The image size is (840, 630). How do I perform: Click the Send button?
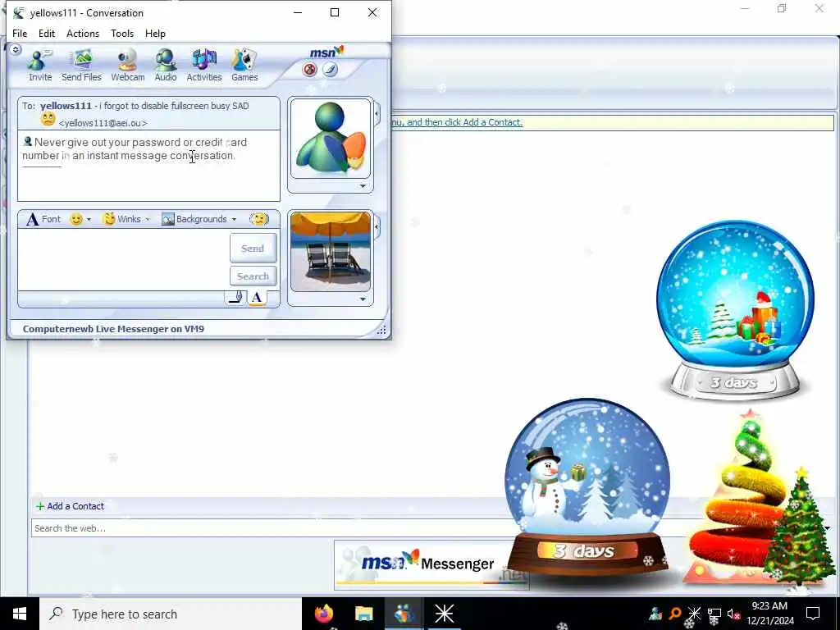click(x=253, y=248)
